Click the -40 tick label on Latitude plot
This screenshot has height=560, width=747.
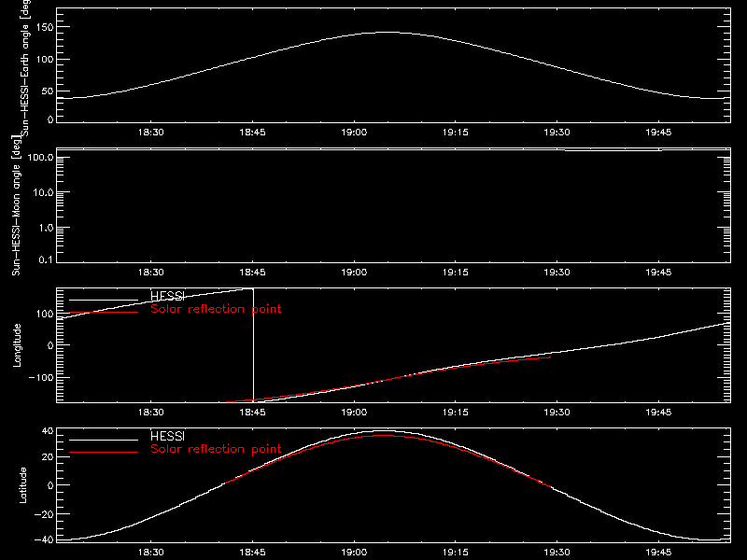pyautogui.click(x=44, y=540)
